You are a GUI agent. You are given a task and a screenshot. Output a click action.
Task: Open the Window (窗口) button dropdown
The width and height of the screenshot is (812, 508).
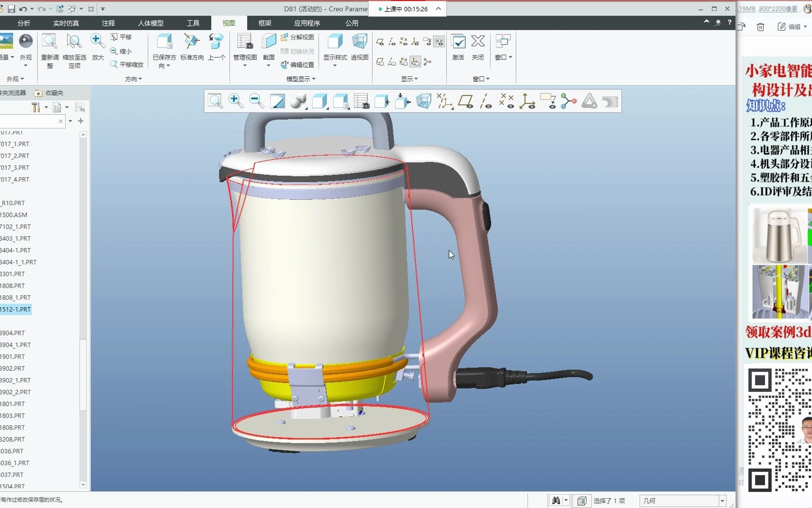point(503,57)
